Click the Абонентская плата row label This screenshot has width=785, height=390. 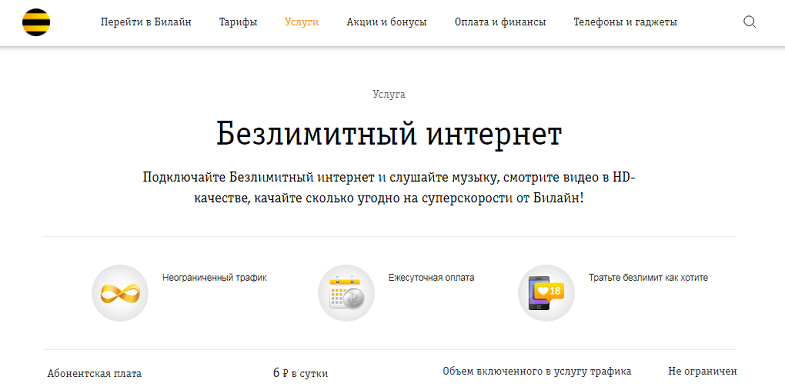94,373
